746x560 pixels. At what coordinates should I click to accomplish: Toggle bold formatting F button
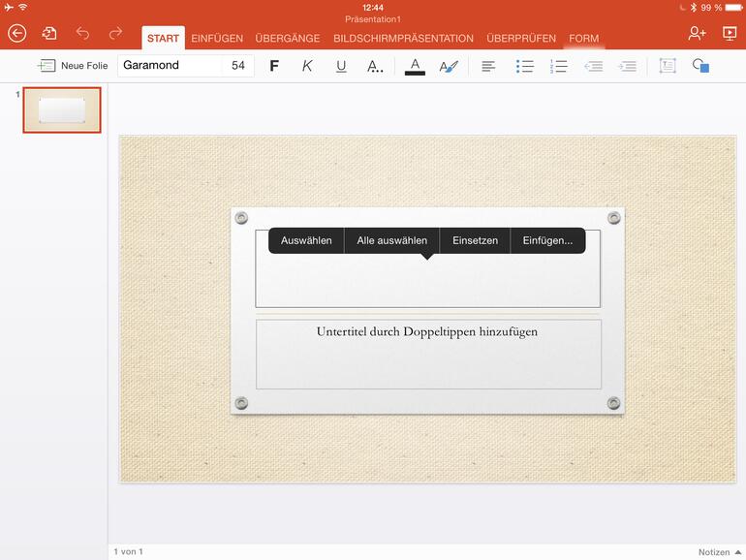click(x=274, y=66)
